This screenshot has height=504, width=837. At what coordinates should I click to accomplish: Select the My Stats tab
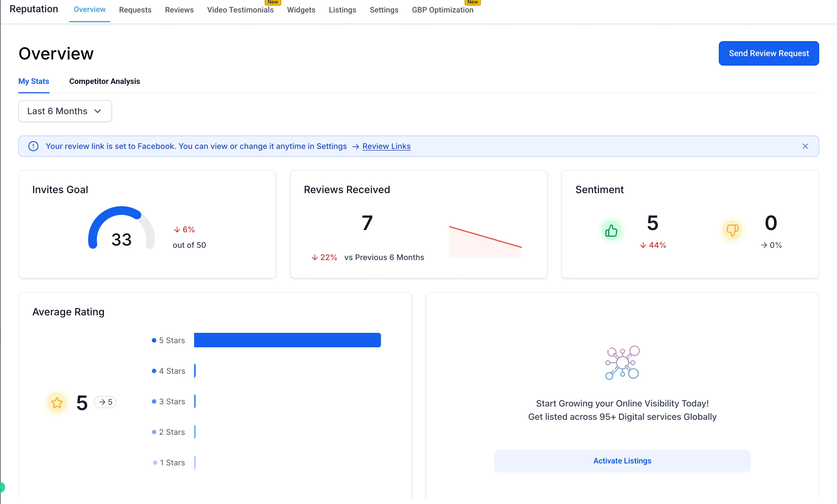pyautogui.click(x=34, y=81)
